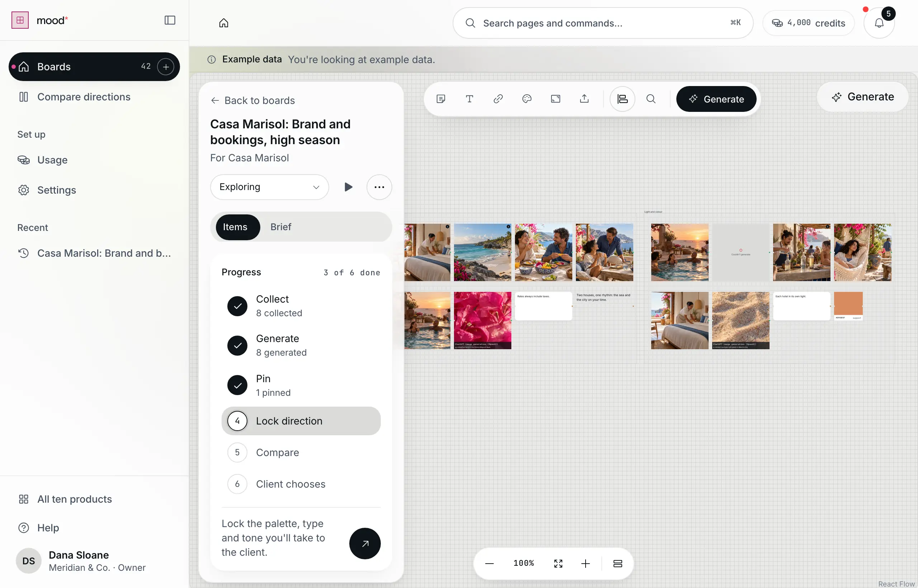
Task: Toggle the Collect step checkmark
Action: (x=237, y=306)
